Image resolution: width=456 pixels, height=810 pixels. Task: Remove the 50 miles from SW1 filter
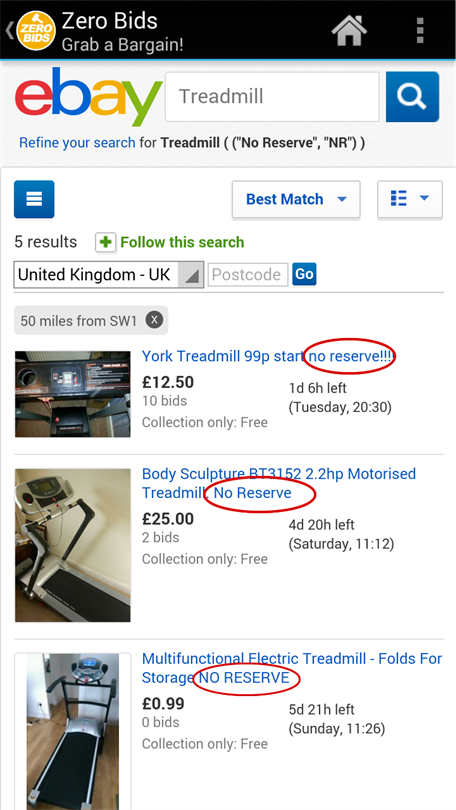(x=154, y=320)
